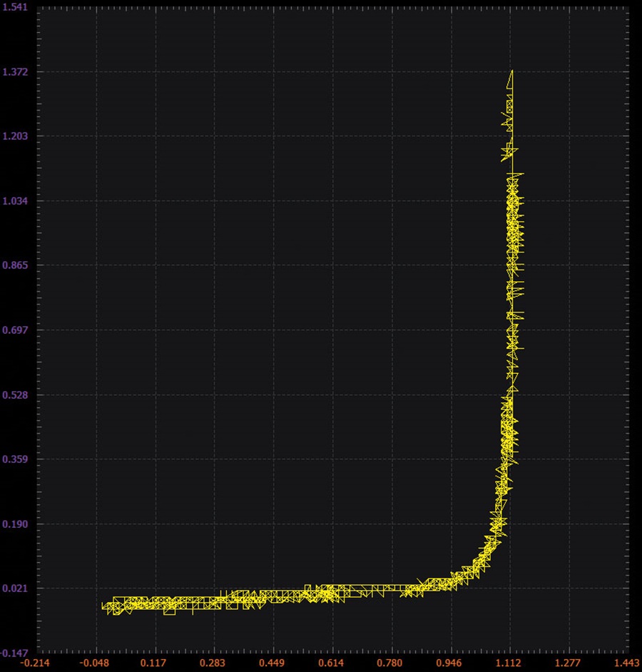Select the 0.780 X-axis tick value
Viewport: 642px width, 672px height.
coord(389,663)
